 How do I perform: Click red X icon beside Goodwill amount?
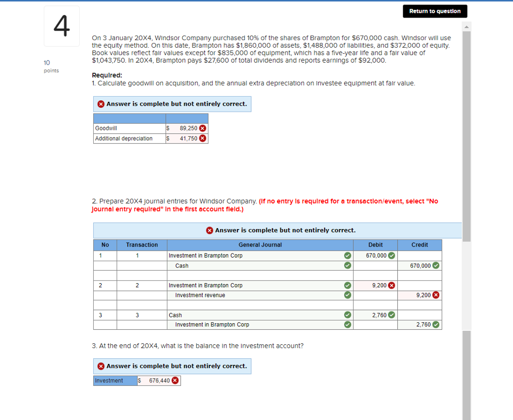pos(202,128)
